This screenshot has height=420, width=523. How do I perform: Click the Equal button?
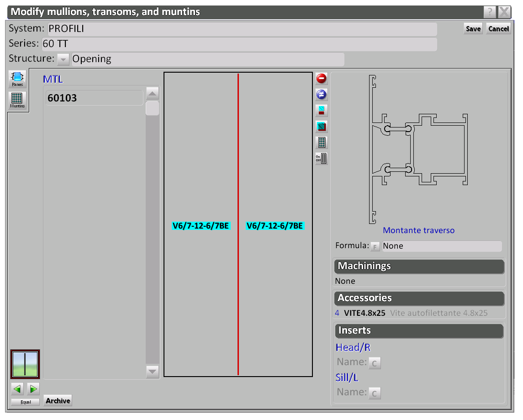(25, 402)
